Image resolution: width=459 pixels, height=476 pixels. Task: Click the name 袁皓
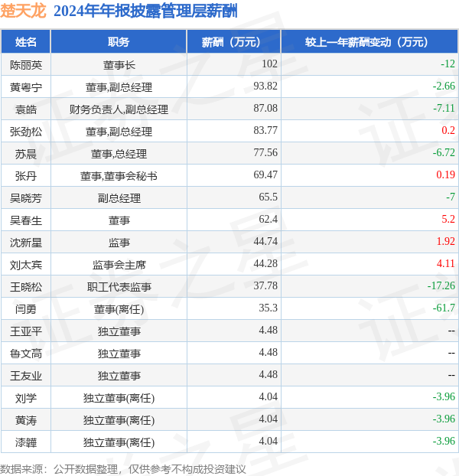[x=26, y=109]
